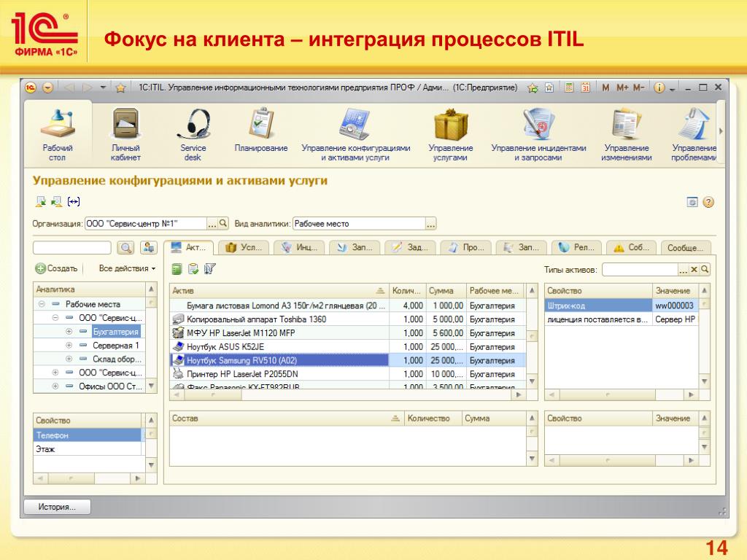Switch to the Акт... tab
The image size is (747, 560).
point(190,248)
